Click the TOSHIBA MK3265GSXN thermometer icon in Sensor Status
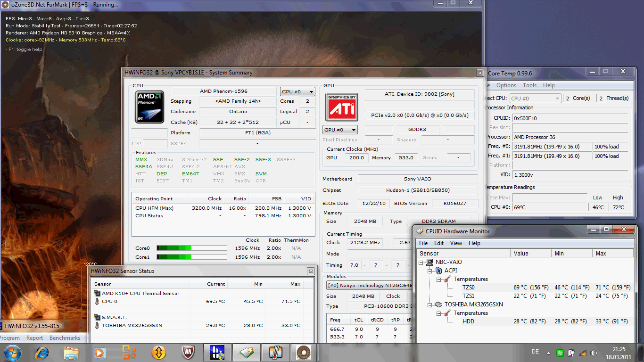This screenshot has width=644, height=362. pos(98,325)
